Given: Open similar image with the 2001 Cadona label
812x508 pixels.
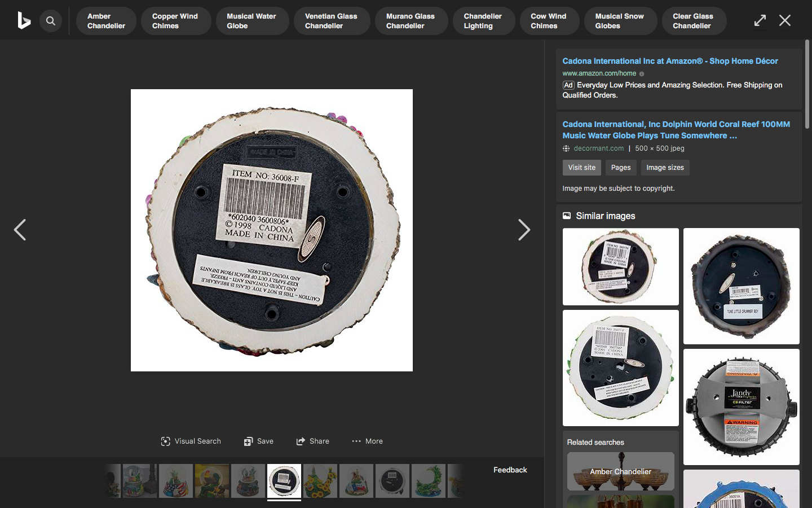Looking at the screenshot, I should pyautogui.click(x=621, y=368).
